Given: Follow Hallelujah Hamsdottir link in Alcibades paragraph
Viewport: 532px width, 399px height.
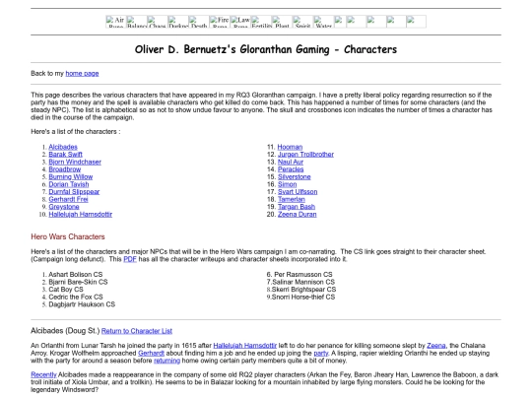Looking at the screenshot, I should (x=245, y=346).
